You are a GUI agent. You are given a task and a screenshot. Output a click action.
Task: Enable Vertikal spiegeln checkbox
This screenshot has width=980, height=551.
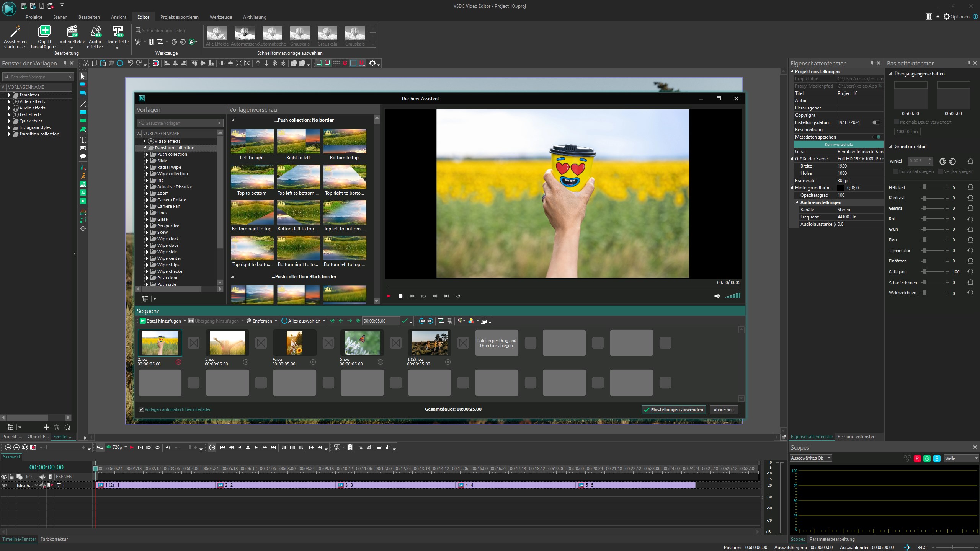941,171
